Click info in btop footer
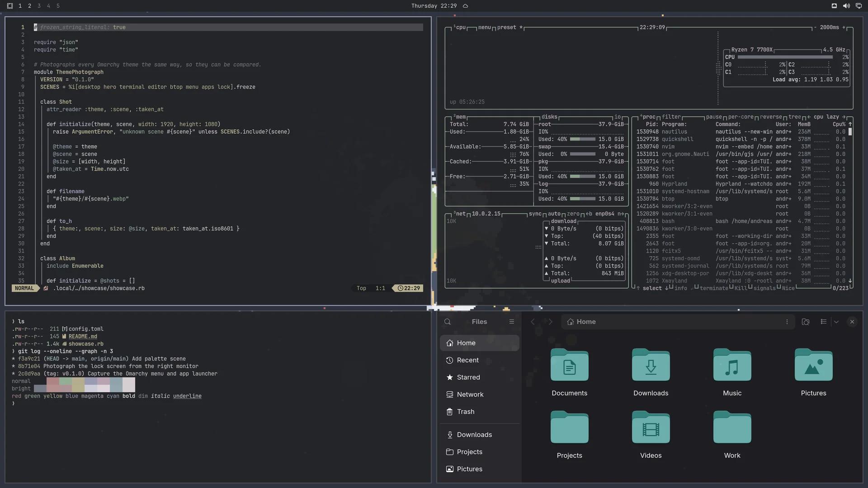The height and width of the screenshot is (488, 868). point(680,288)
